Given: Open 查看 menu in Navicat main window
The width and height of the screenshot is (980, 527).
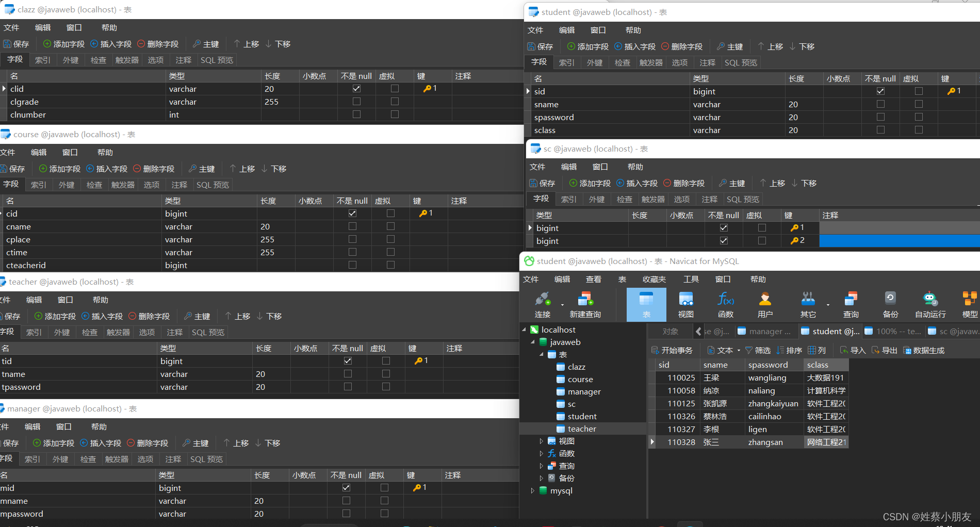Looking at the screenshot, I should point(593,279).
